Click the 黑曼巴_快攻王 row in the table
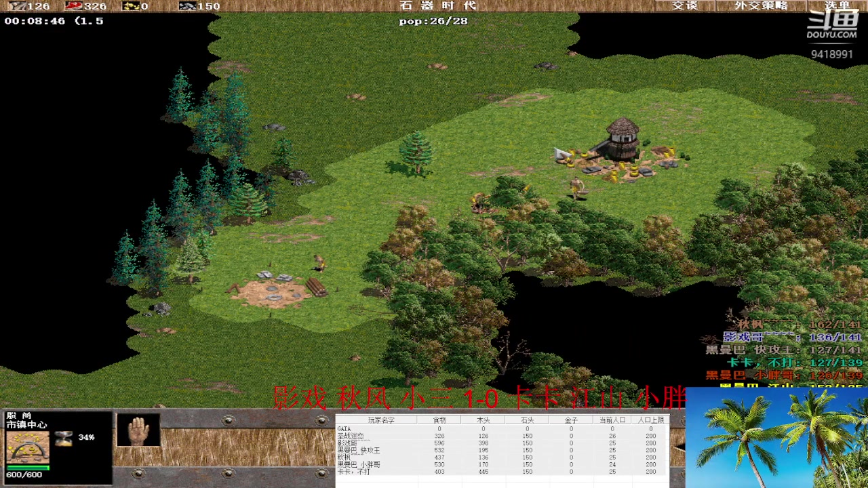The height and width of the screenshot is (488, 868). (x=502, y=450)
